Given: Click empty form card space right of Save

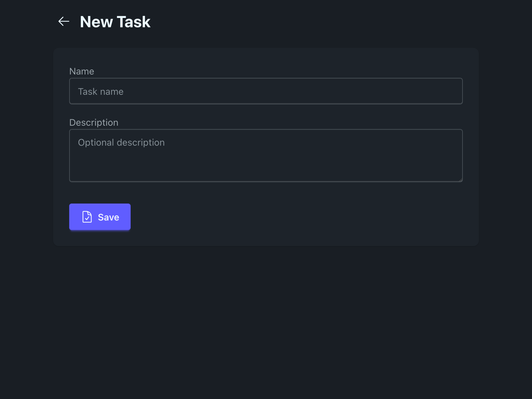Looking at the screenshot, I should (283, 217).
